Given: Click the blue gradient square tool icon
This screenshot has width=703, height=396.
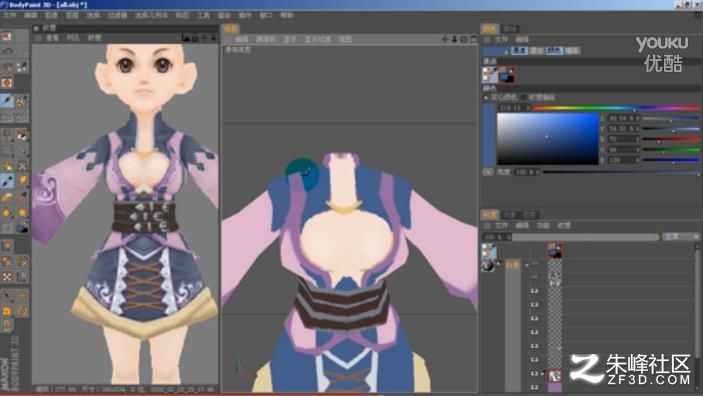Looking at the screenshot, I should 22,228.
